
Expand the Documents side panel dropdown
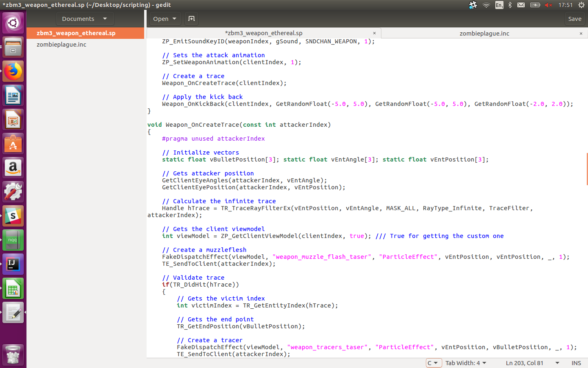click(85, 19)
